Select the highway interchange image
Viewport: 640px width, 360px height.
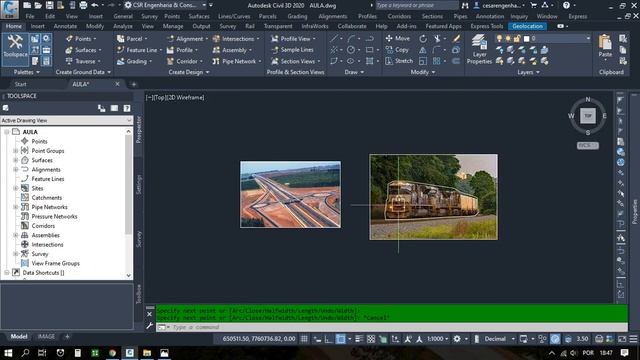pos(290,194)
